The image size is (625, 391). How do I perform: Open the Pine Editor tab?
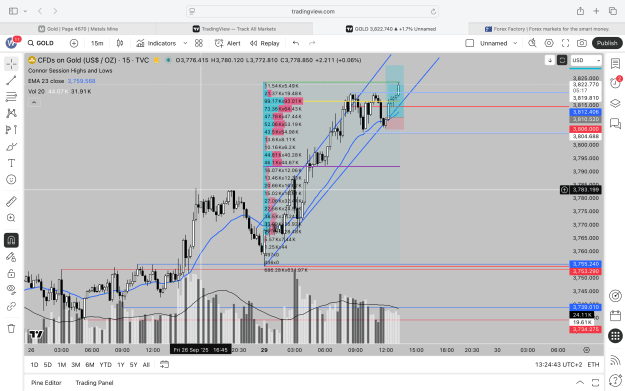pos(46,383)
